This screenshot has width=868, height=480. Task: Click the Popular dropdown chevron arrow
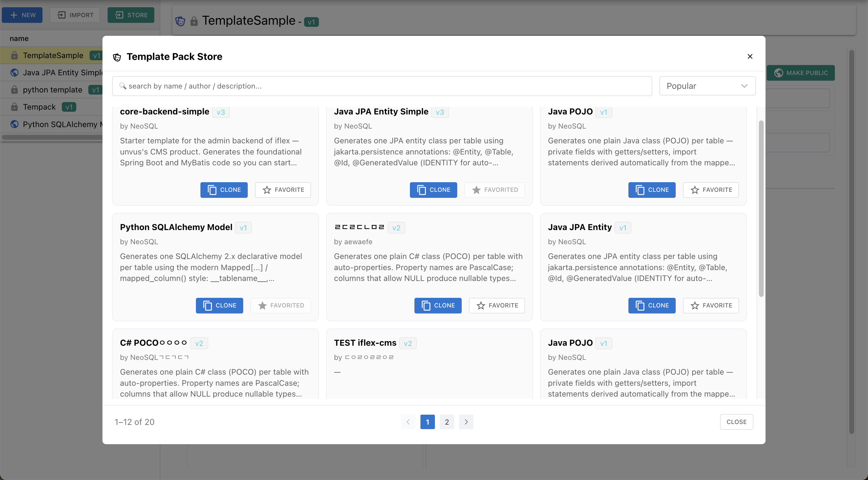coord(744,86)
